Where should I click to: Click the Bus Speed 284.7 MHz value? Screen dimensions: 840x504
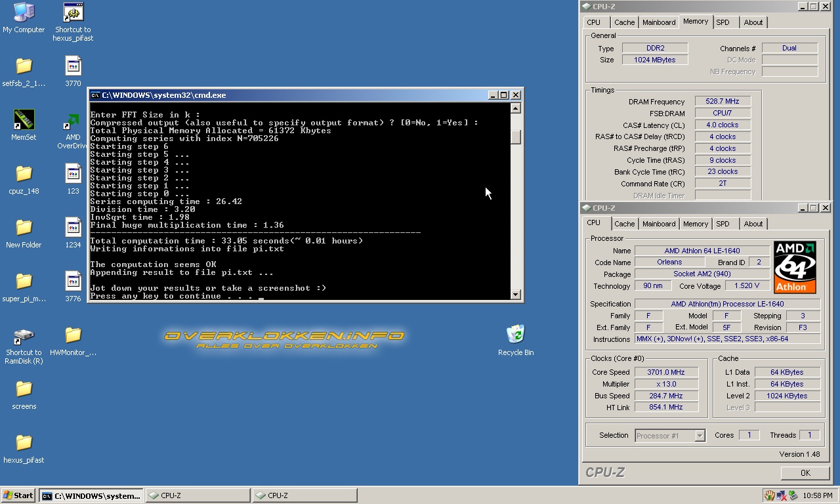pyautogui.click(x=665, y=396)
